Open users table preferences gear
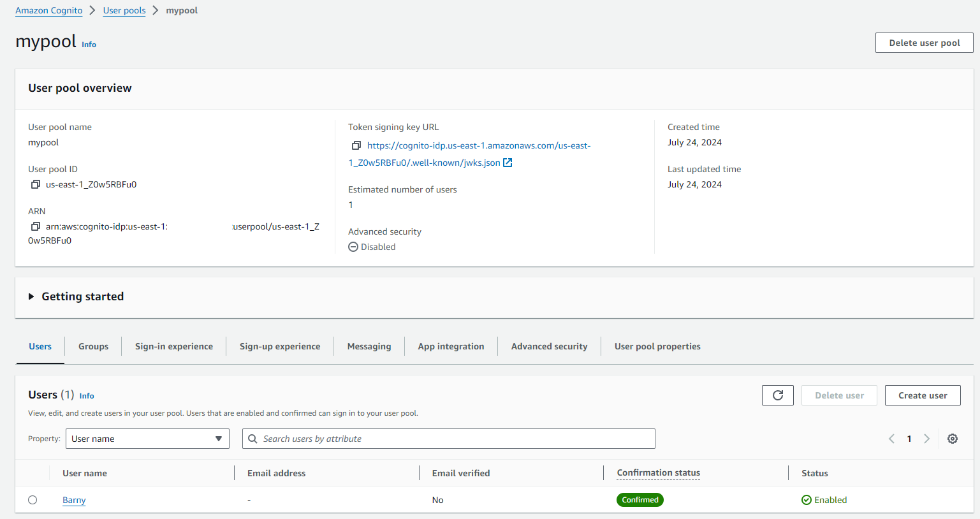 click(x=953, y=439)
